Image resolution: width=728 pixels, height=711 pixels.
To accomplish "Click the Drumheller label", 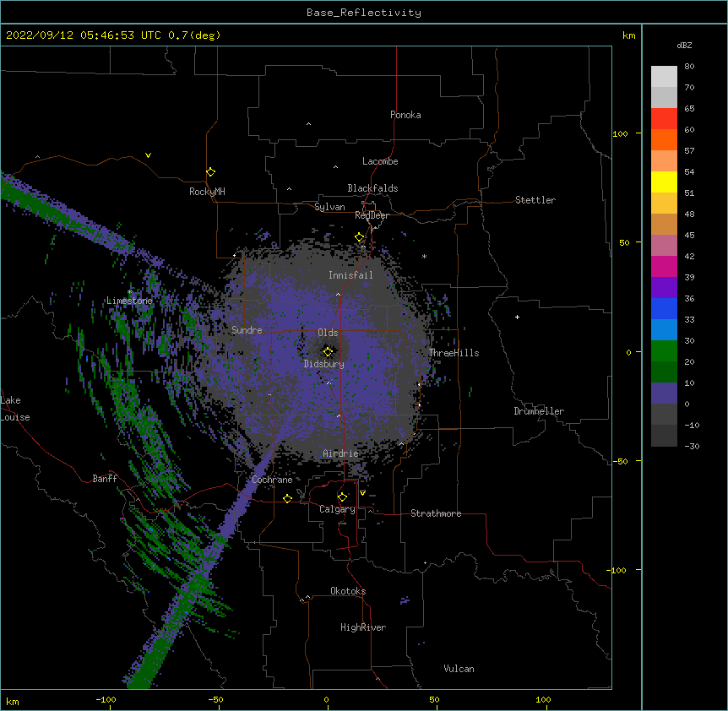I will [539, 411].
